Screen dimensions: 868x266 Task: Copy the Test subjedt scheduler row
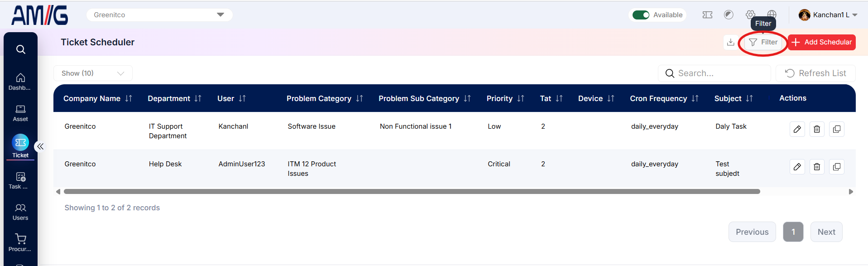(x=837, y=167)
